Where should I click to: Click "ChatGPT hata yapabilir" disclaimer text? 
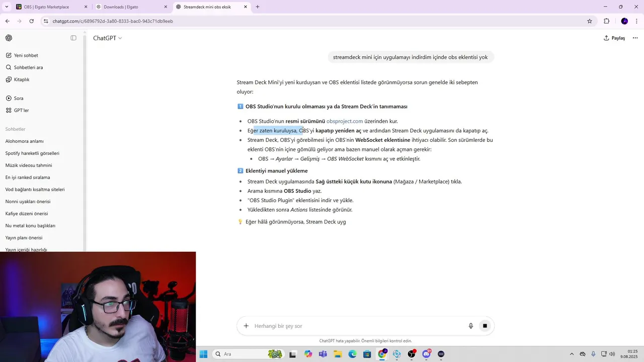pyautogui.click(x=365, y=341)
